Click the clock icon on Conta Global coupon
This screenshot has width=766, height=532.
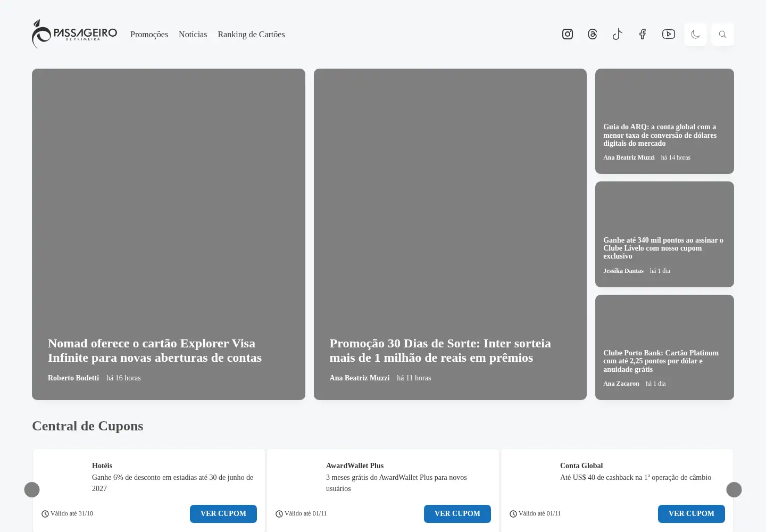click(x=513, y=514)
